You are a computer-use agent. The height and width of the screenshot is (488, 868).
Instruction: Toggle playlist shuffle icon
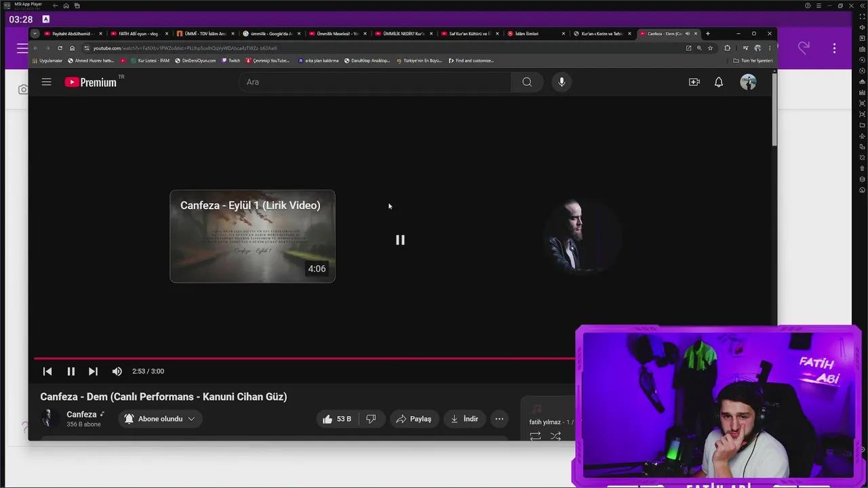pyautogui.click(x=555, y=436)
